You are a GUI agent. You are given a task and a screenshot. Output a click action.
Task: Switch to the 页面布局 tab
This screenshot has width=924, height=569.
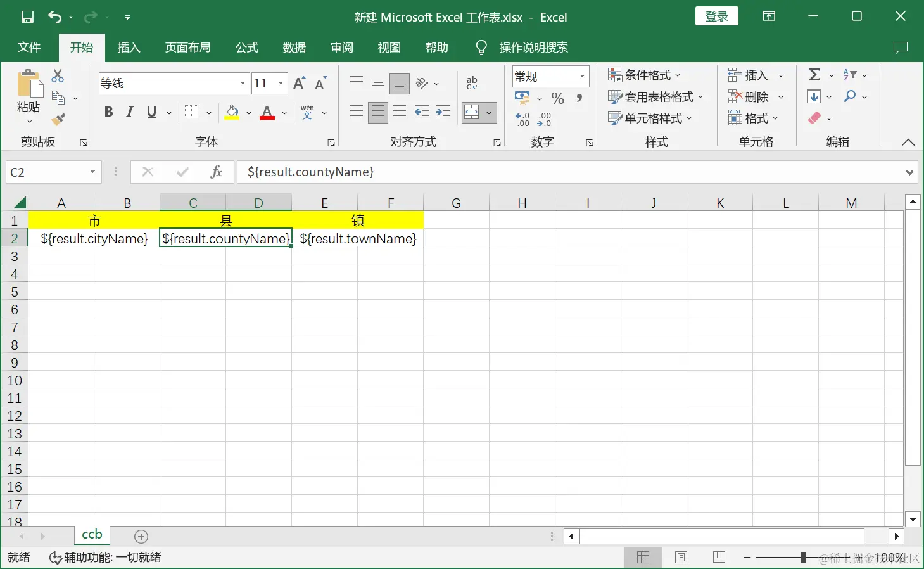point(188,48)
